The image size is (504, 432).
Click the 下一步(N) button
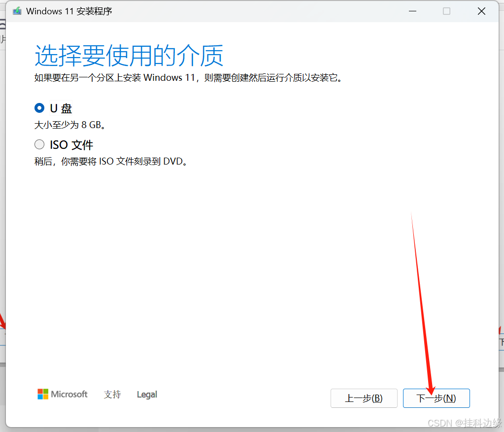[436, 398]
